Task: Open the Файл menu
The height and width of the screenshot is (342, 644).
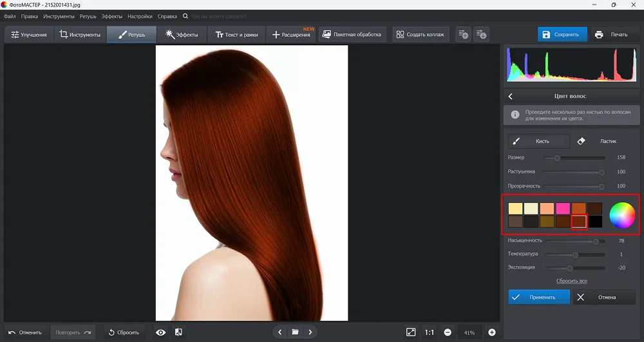Action: (10, 16)
